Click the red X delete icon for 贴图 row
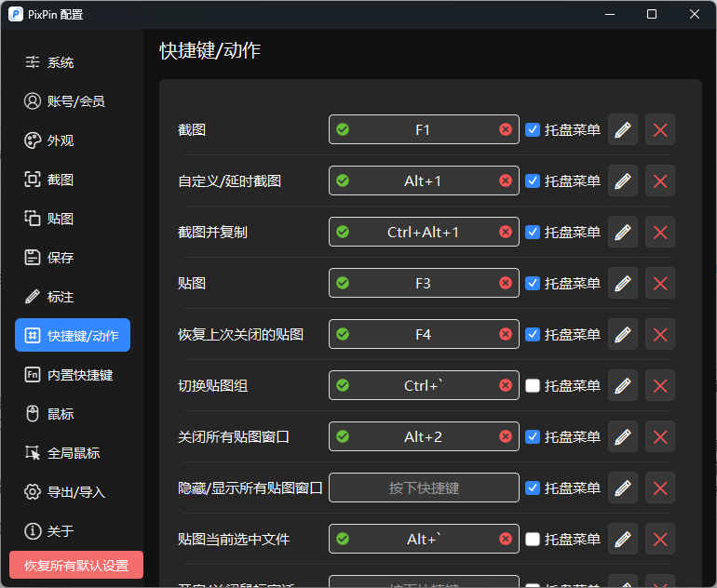This screenshot has height=588, width=717. coord(660,284)
